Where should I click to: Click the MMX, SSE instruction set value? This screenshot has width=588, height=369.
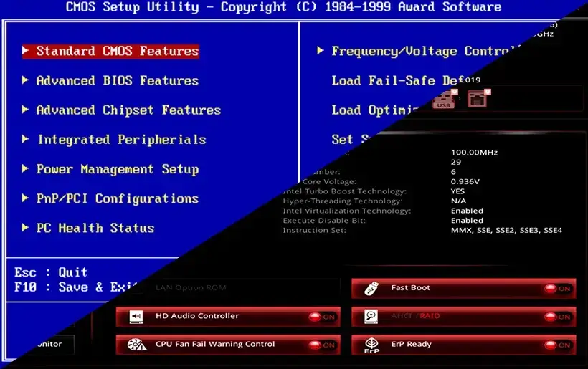click(x=506, y=230)
